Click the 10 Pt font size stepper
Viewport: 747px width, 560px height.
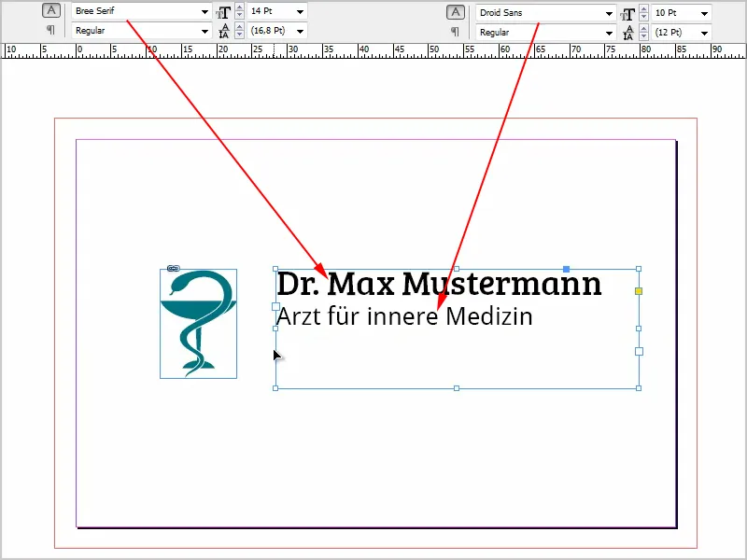[643, 13]
